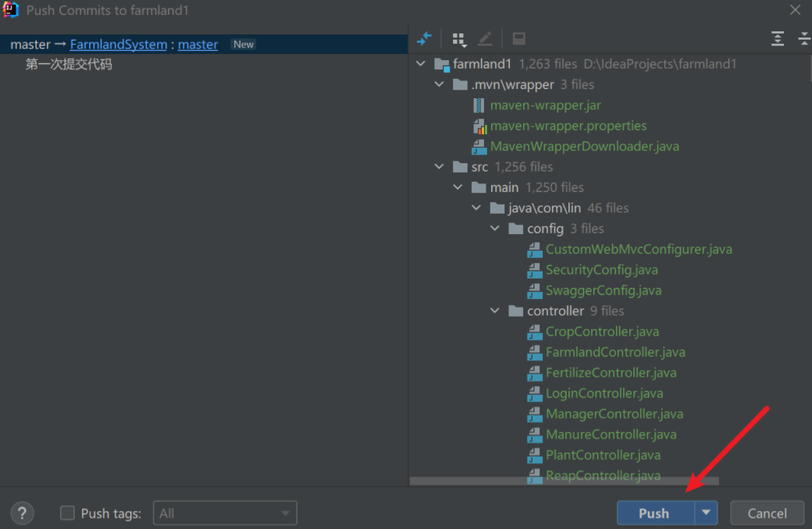Viewport: 812px width, 529px height.
Task: Click the Collapse All icon
Action: [804, 38]
